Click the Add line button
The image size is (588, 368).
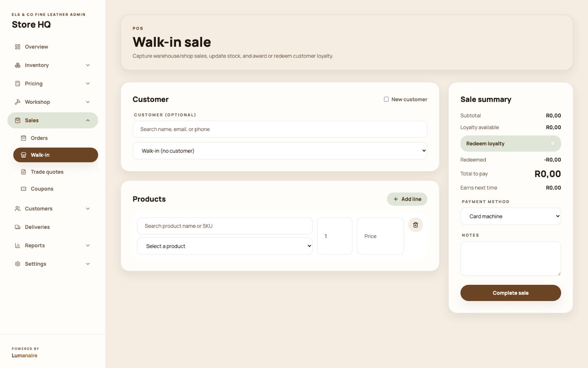(x=407, y=199)
